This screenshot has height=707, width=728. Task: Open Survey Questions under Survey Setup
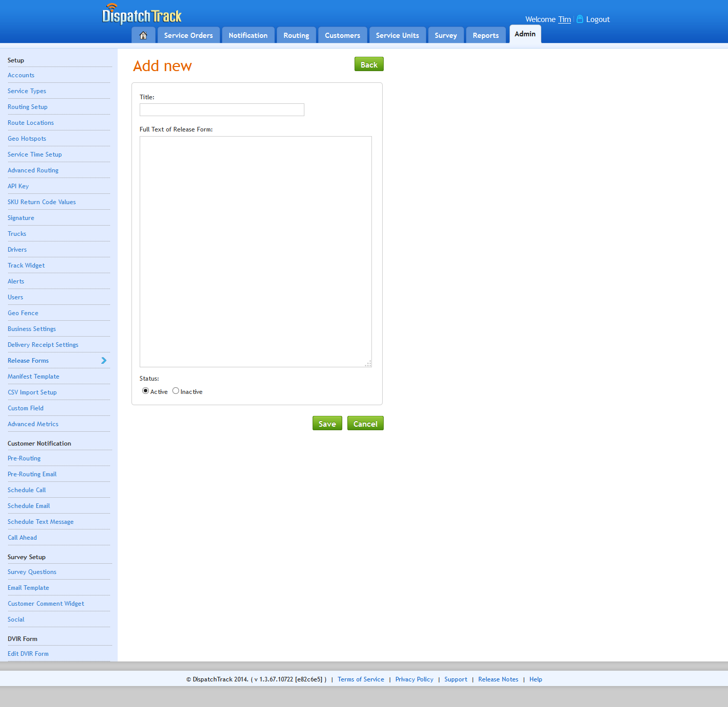click(x=32, y=571)
